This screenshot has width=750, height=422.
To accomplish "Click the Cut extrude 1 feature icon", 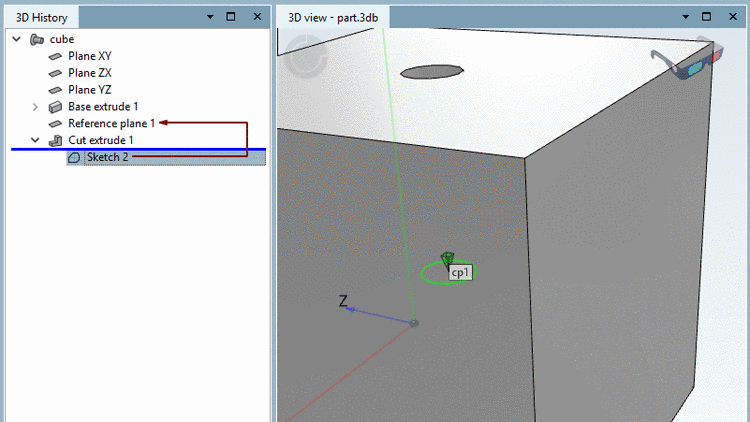I will (55, 141).
